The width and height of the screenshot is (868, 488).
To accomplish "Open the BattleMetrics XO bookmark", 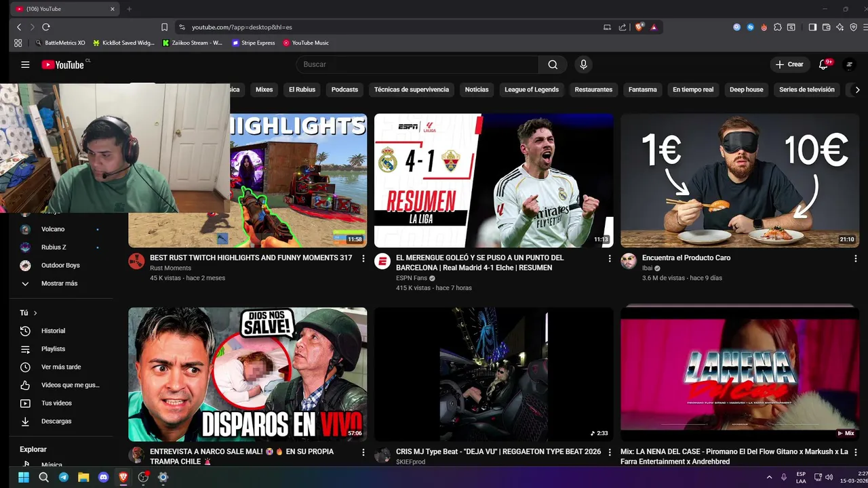I will click(60, 43).
